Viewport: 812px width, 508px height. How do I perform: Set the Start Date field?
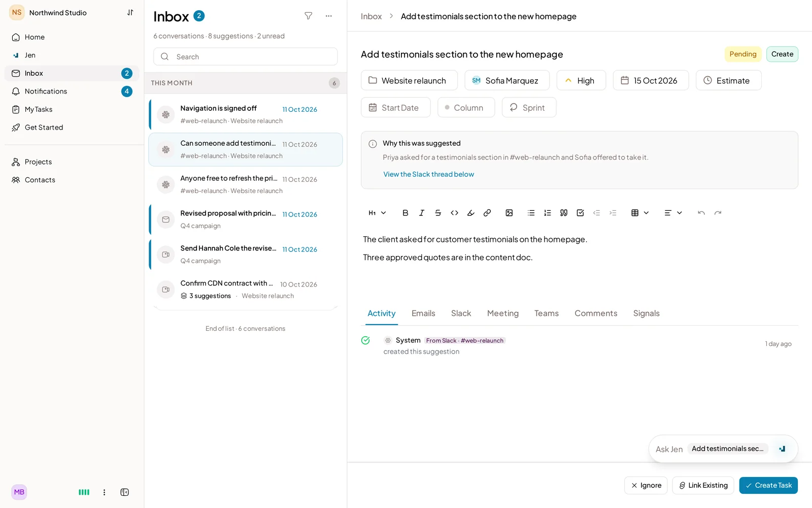coord(396,108)
